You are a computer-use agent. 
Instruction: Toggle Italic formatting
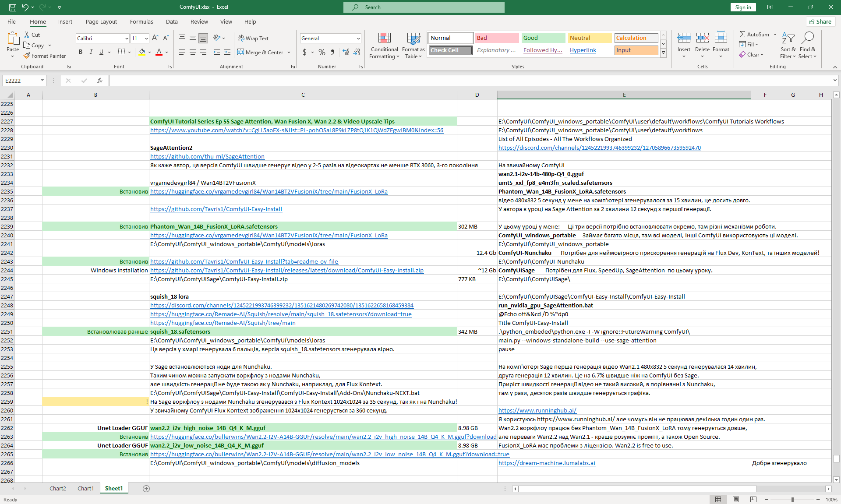tap(91, 52)
